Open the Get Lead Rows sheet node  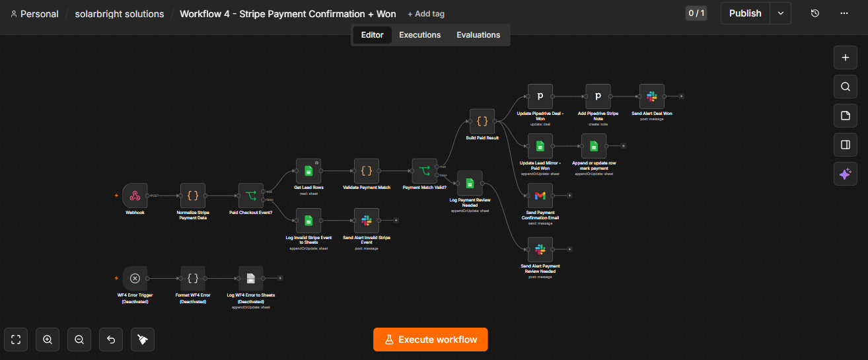click(308, 170)
